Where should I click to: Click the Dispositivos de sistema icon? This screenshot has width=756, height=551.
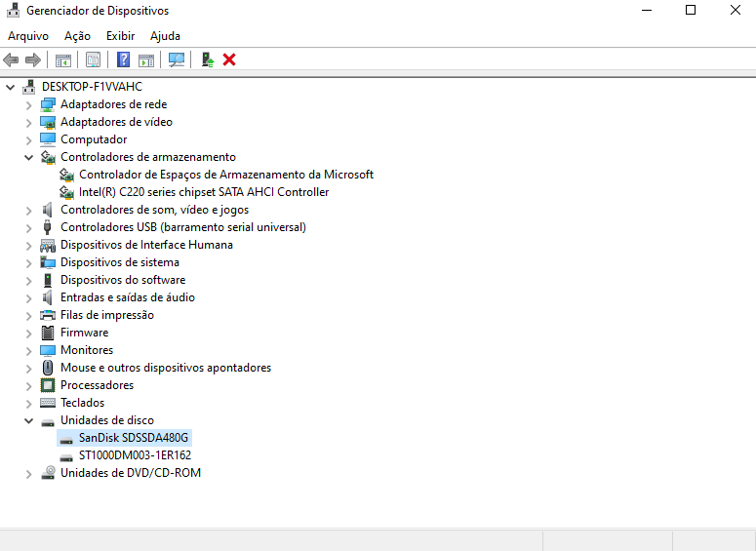pyautogui.click(x=48, y=262)
